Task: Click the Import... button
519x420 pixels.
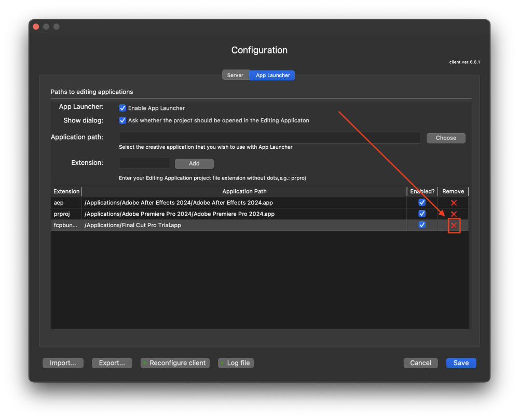Action: (x=63, y=363)
